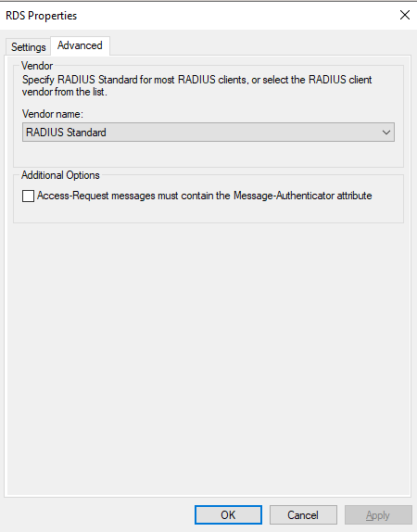Enable the Message-Authenticator attribute checkbox
Screen dimensions: 417x532
tap(28, 196)
